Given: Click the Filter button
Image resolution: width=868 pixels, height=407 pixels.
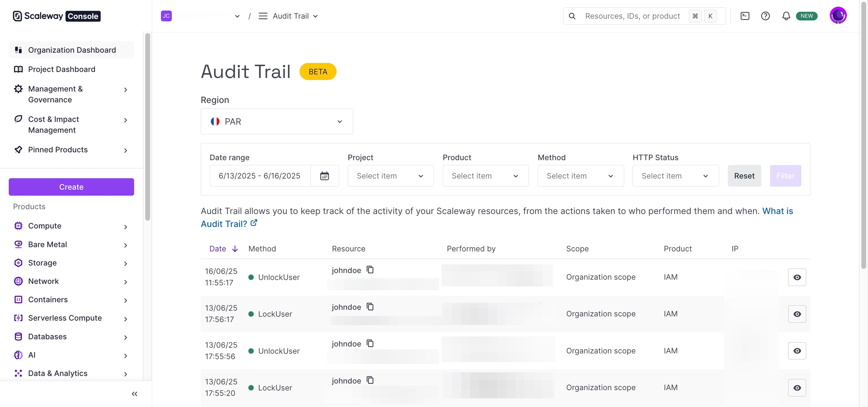Looking at the screenshot, I should click(785, 176).
